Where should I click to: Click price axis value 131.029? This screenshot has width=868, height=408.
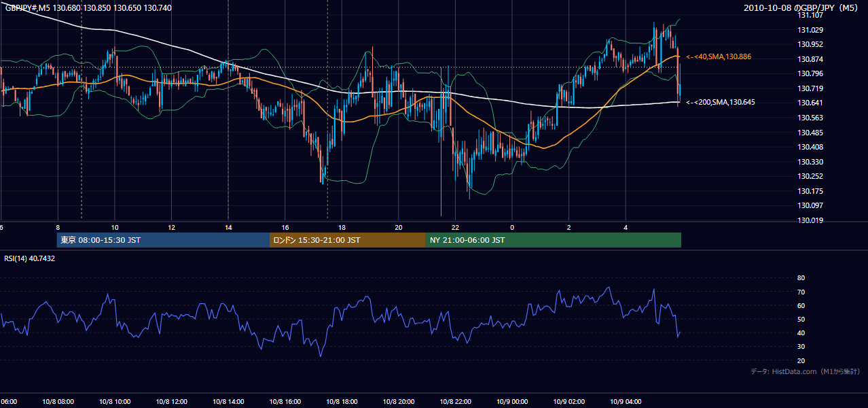tap(810, 30)
